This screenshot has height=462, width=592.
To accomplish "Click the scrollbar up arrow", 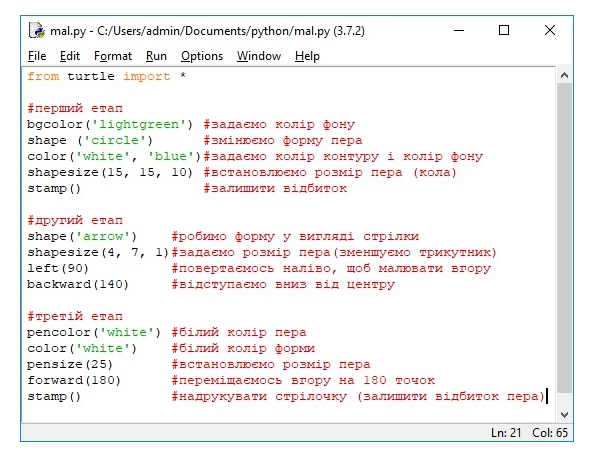I will coord(564,75).
